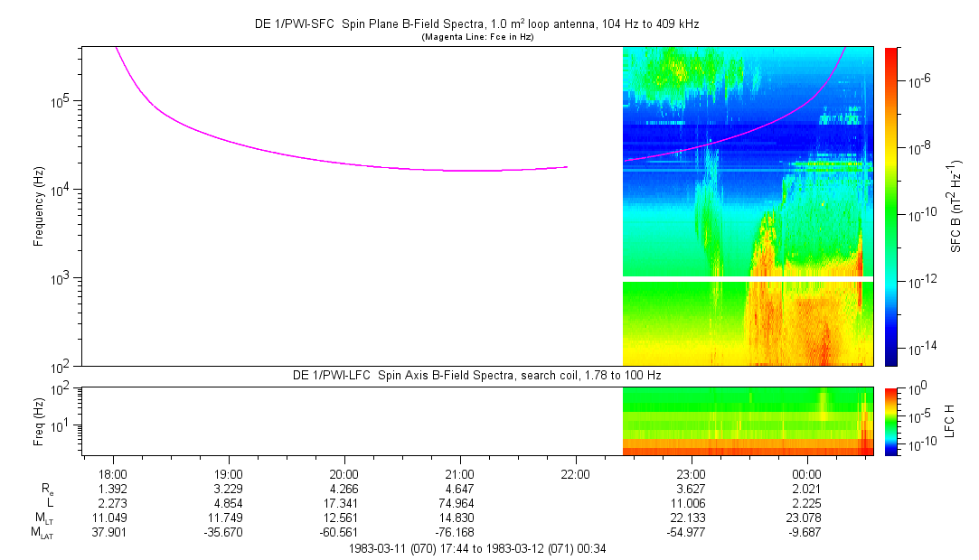Click the L value 74.964
The width and height of the screenshot is (979, 560).
coord(459,502)
